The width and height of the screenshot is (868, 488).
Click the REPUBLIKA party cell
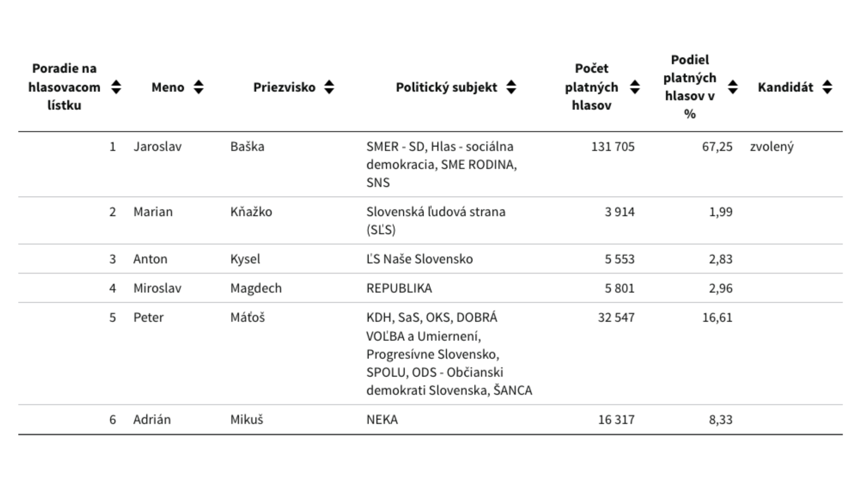pos(399,288)
